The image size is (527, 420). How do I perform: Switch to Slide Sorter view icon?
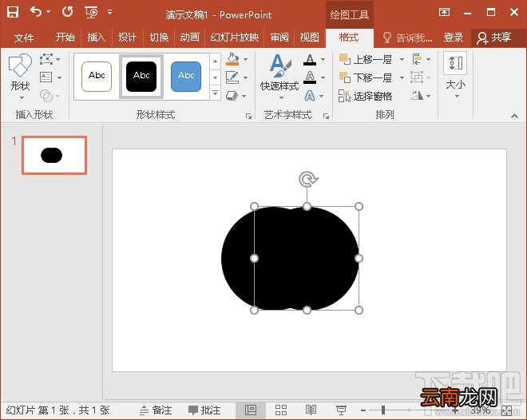pyautogui.click(x=281, y=410)
